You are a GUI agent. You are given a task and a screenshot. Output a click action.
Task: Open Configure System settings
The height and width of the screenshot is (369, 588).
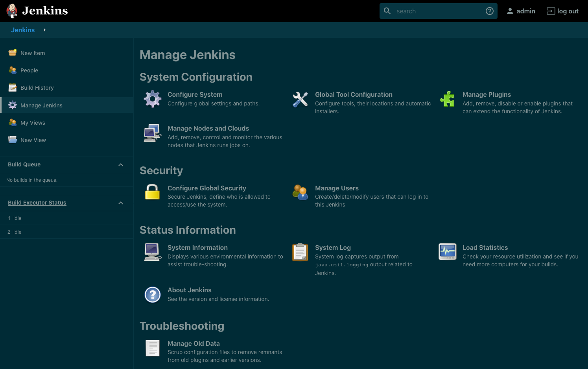click(x=195, y=94)
